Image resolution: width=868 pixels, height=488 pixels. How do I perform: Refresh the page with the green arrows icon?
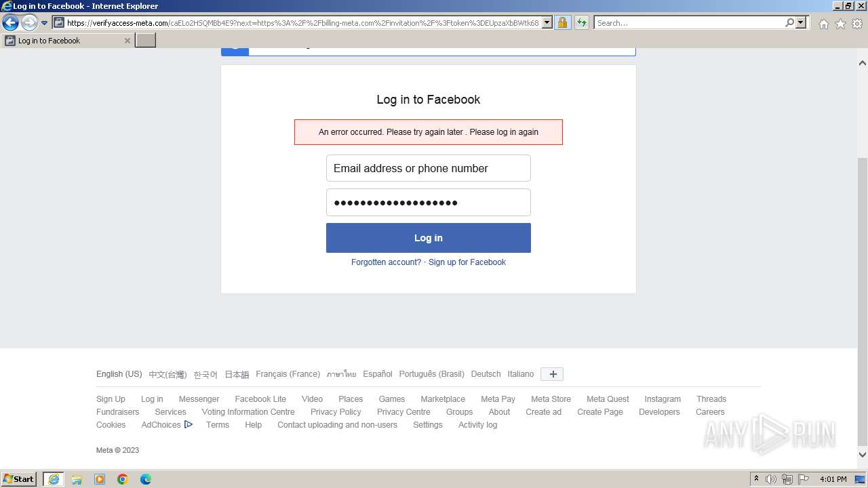coord(582,22)
